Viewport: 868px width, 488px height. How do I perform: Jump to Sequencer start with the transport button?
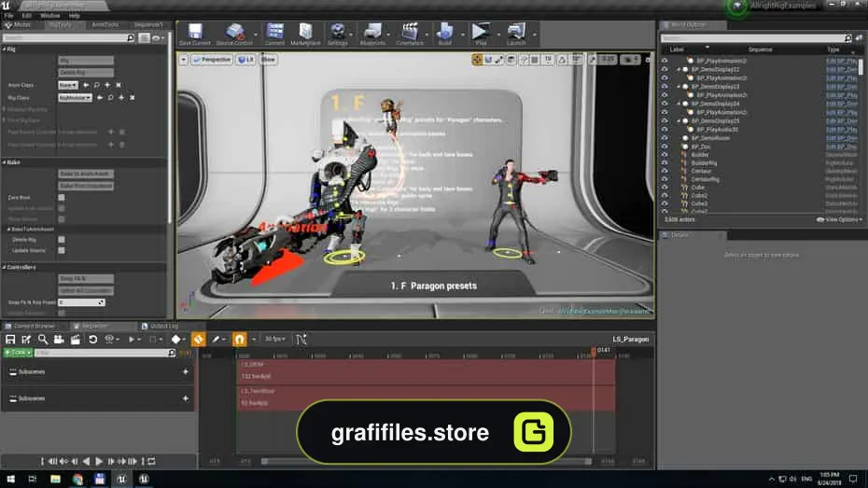pos(42,461)
